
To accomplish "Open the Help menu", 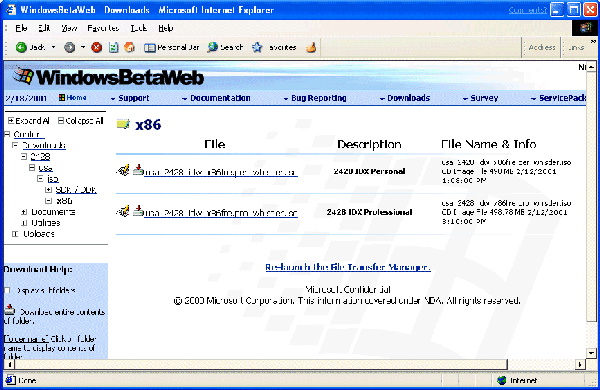I will [x=166, y=28].
